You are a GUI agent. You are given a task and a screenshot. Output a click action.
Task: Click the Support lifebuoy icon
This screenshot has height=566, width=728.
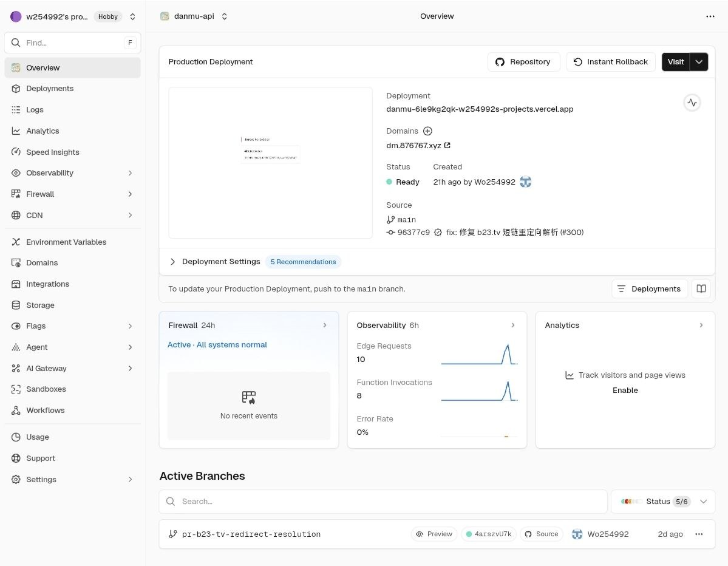click(x=16, y=459)
